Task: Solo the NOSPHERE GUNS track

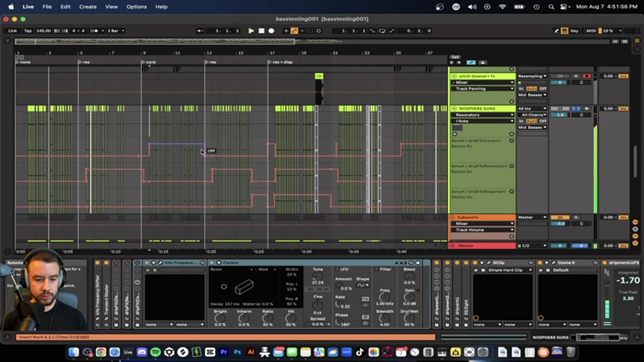Action: 576,109
